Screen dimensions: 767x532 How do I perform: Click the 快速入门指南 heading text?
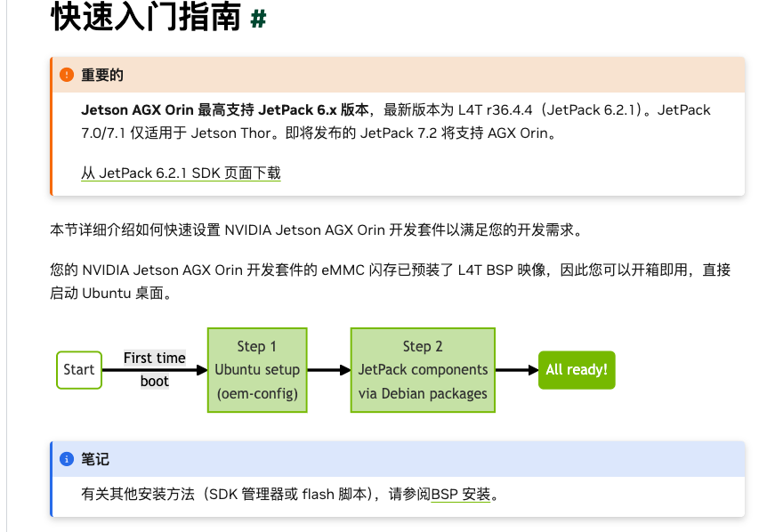[146, 17]
